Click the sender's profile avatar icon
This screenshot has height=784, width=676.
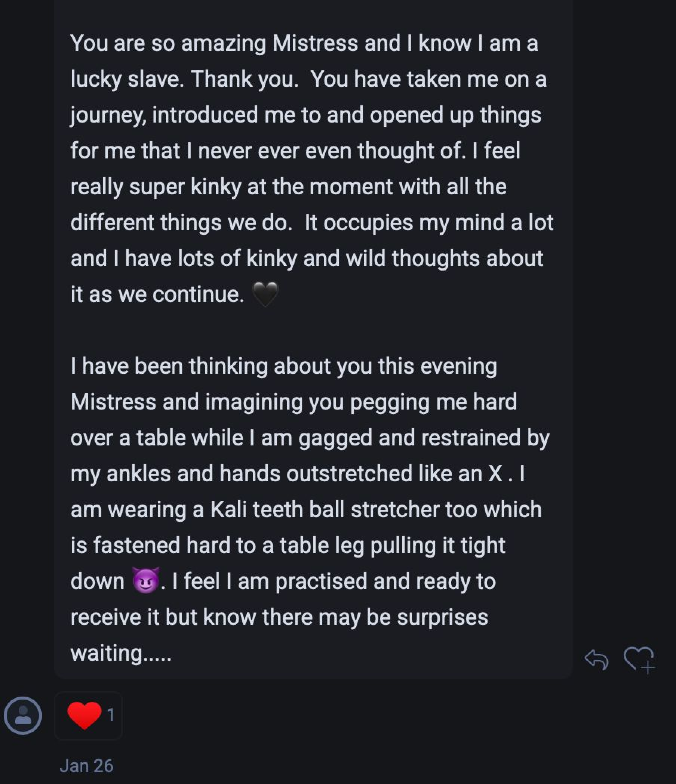[23, 716]
